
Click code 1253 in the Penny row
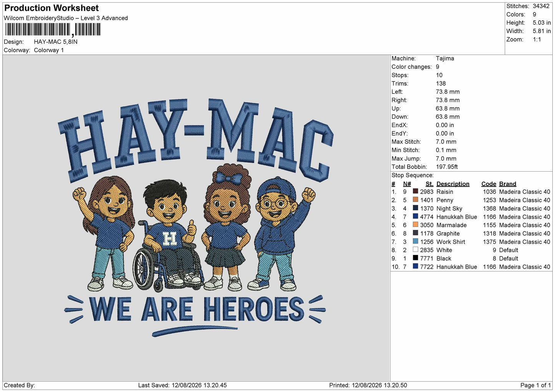489,200
